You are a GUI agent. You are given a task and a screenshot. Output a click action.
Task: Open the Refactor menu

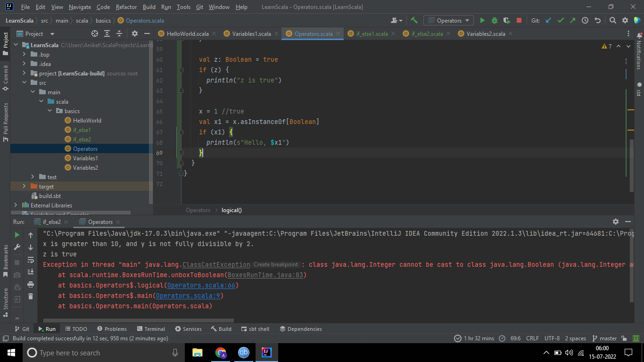click(126, 7)
